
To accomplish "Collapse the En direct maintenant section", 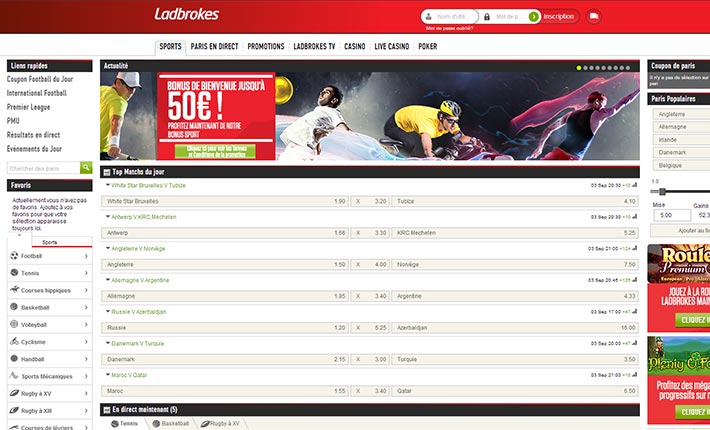I will 107,410.
